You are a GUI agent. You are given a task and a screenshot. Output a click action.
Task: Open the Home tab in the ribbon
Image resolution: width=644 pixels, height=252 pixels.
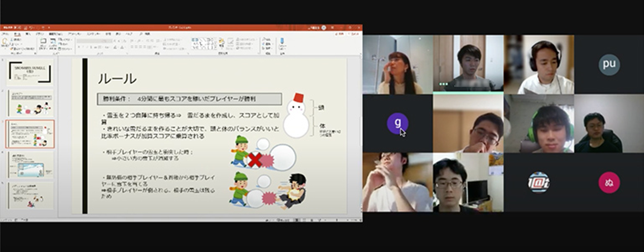[x=17, y=34]
